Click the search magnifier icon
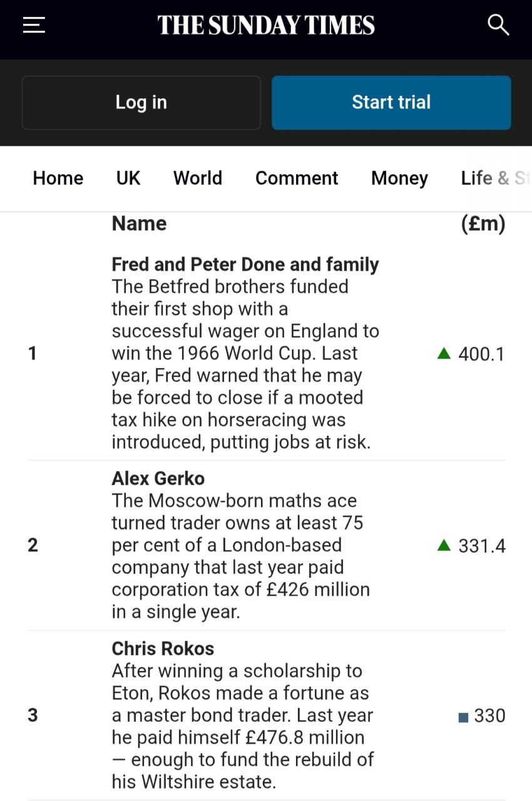 (498, 25)
